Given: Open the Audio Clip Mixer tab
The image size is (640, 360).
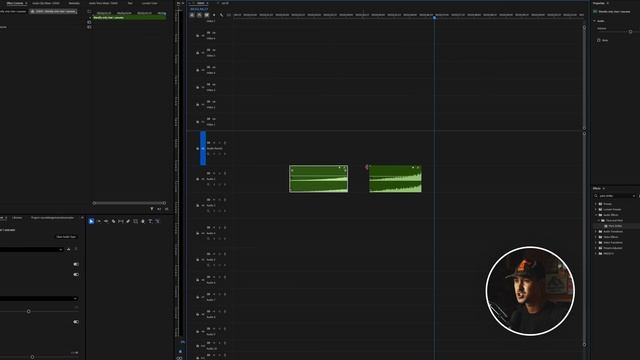Looking at the screenshot, I should click(x=46, y=3).
